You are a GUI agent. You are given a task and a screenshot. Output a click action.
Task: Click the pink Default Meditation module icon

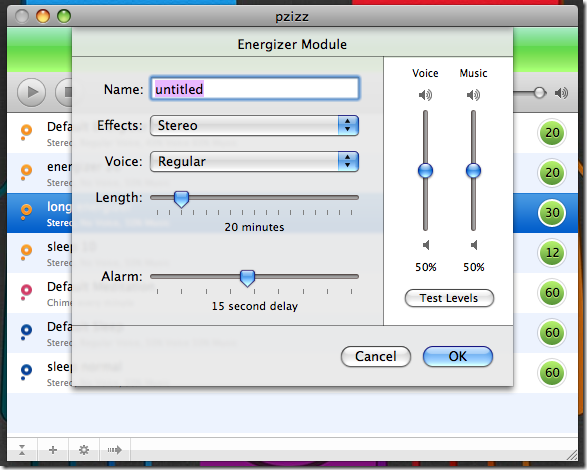[26, 292]
